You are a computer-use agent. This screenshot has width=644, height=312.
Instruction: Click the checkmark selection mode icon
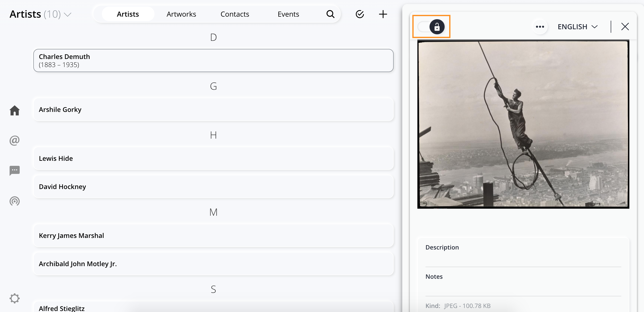coord(360,14)
